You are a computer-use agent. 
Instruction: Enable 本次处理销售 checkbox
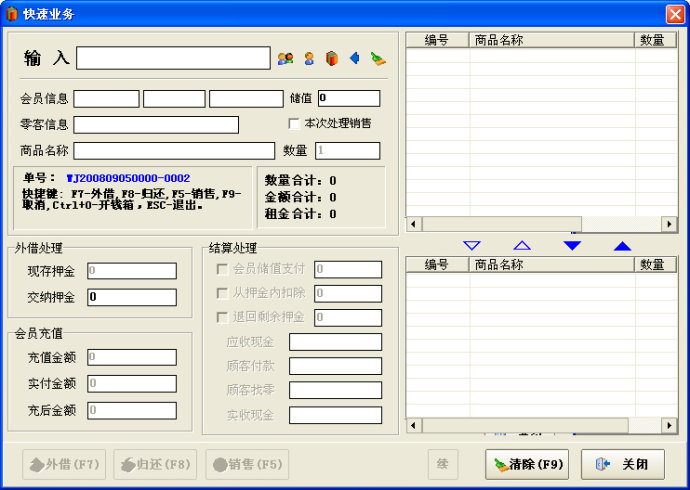[294, 124]
